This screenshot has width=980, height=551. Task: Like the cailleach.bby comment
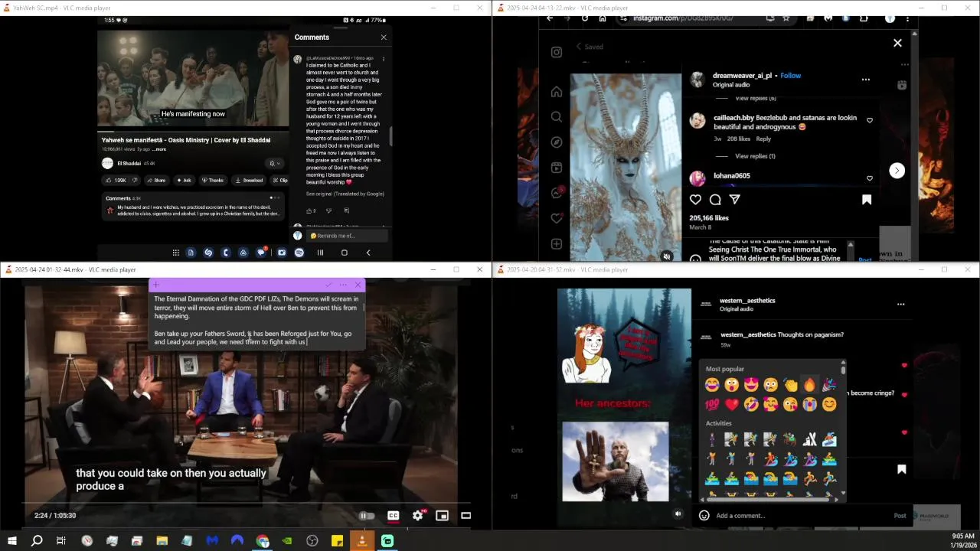tap(870, 120)
